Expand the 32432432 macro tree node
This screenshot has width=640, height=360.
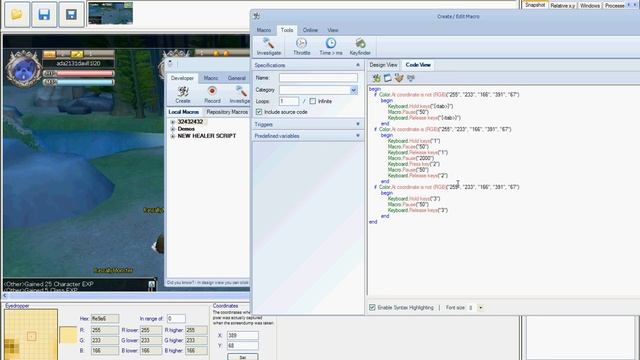pyautogui.click(x=173, y=122)
